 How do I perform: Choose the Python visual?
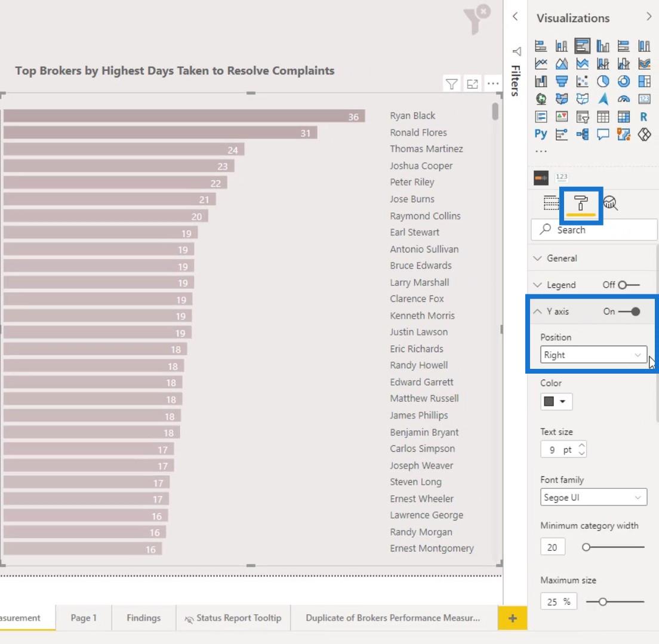tap(541, 134)
